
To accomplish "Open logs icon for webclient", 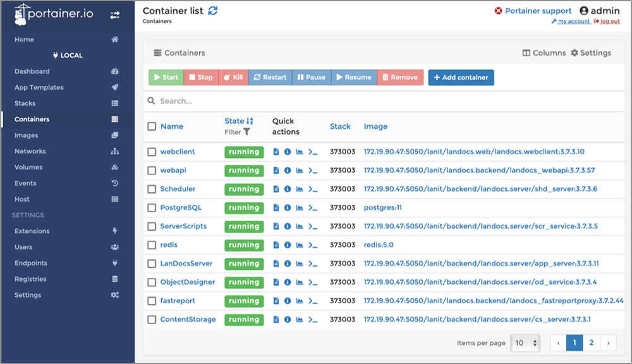I will (276, 152).
